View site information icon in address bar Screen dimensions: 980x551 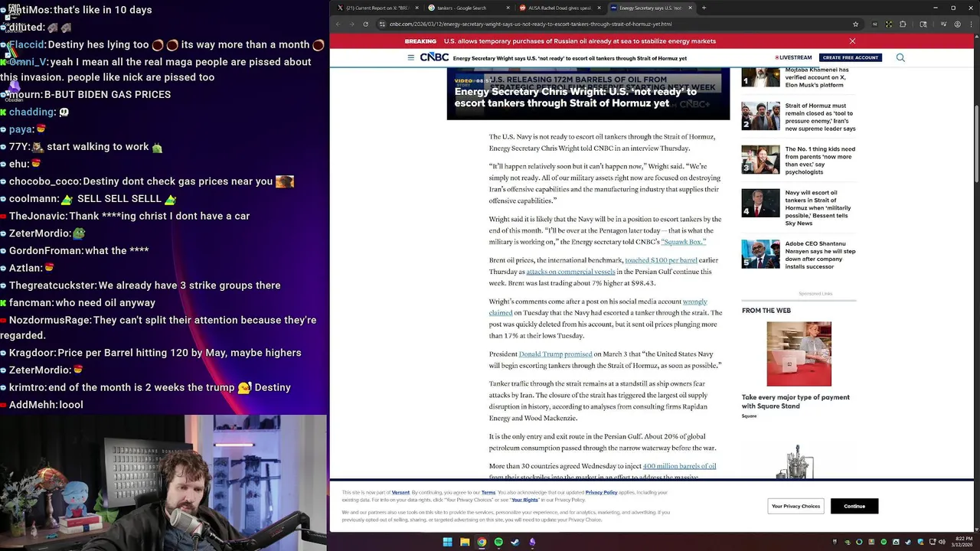[382, 24]
